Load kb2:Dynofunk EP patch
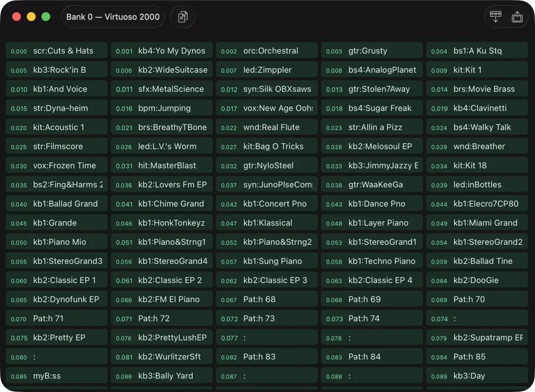This screenshot has height=392, width=535. pos(57,300)
